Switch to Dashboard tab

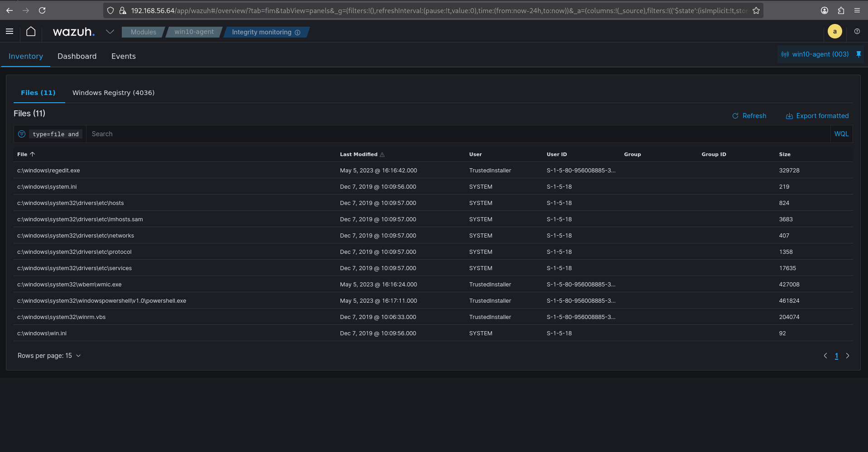pos(77,56)
